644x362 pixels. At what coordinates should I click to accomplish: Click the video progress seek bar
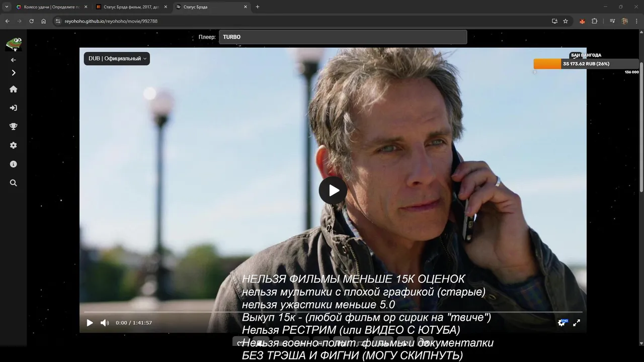[x=333, y=312]
